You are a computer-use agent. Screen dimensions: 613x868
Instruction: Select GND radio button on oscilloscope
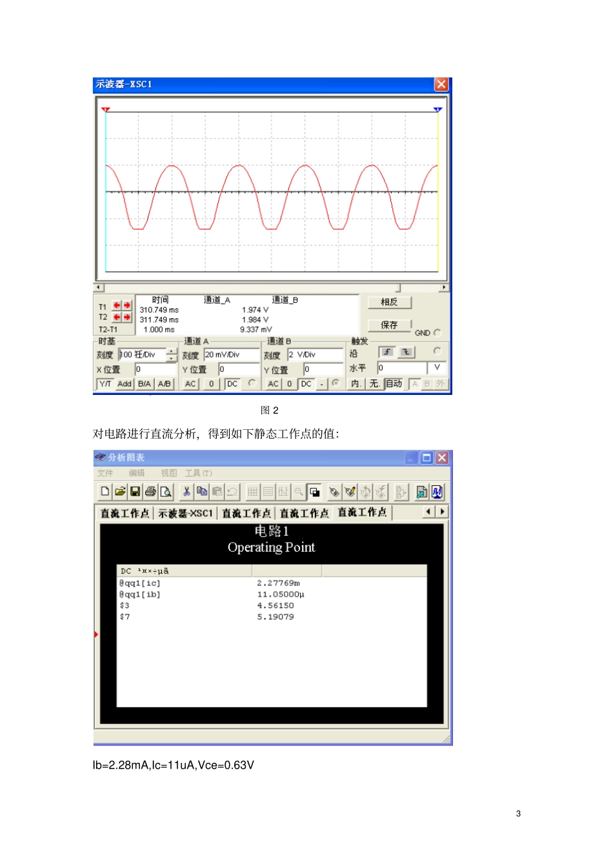[437, 333]
